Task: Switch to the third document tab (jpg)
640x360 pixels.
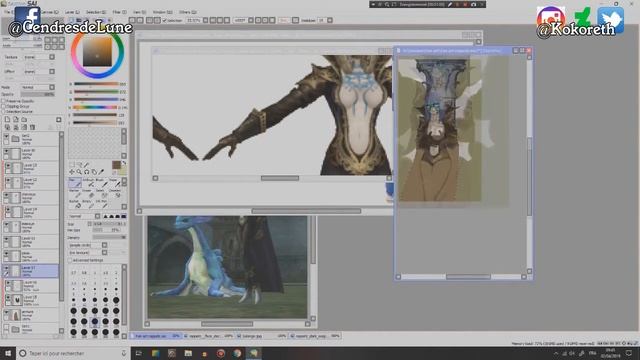Action: pyautogui.click(x=261, y=336)
